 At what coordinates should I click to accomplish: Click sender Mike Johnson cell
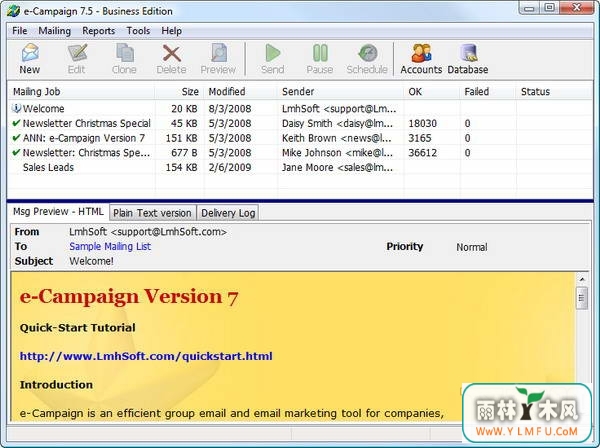tap(337, 153)
